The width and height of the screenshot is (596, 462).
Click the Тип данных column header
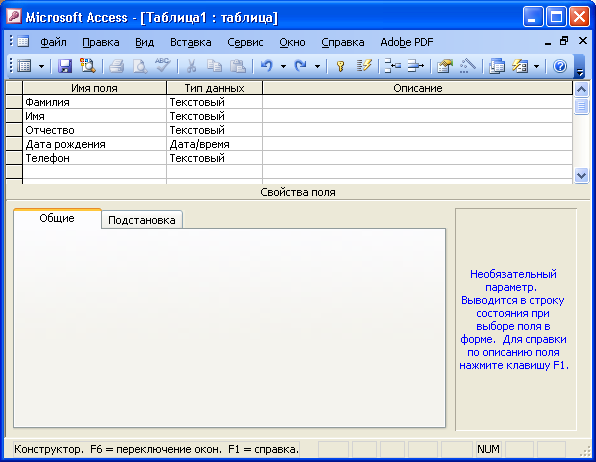point(214,88)
